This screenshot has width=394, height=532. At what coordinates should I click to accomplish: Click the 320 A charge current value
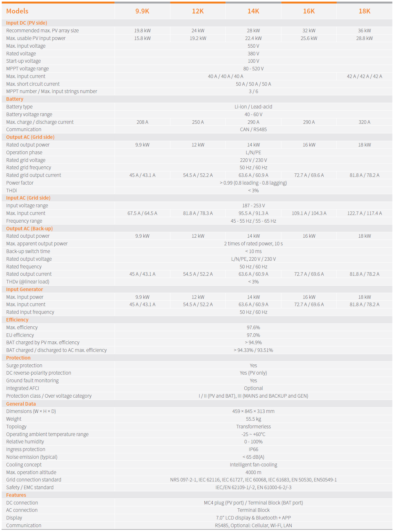[364, 122]
